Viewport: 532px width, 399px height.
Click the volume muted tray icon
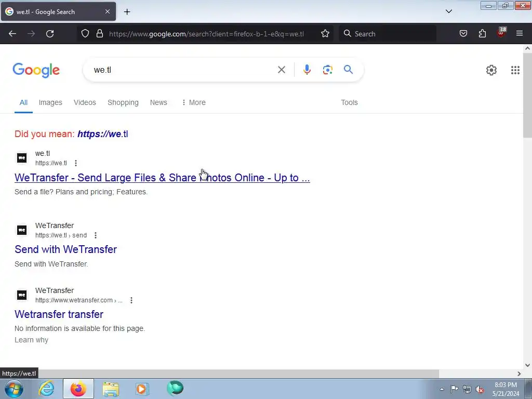pos(480,389)
